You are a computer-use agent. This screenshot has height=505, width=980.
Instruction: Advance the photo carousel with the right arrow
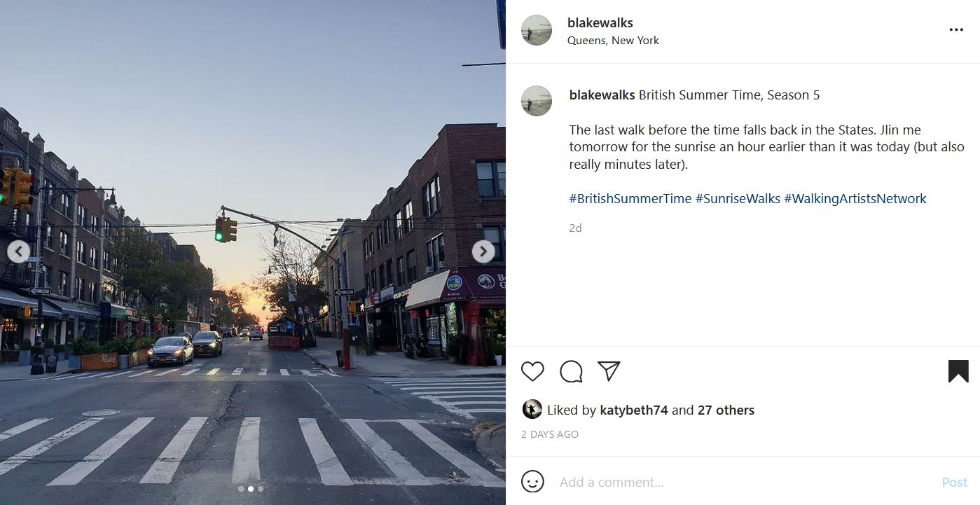[483, 251]
